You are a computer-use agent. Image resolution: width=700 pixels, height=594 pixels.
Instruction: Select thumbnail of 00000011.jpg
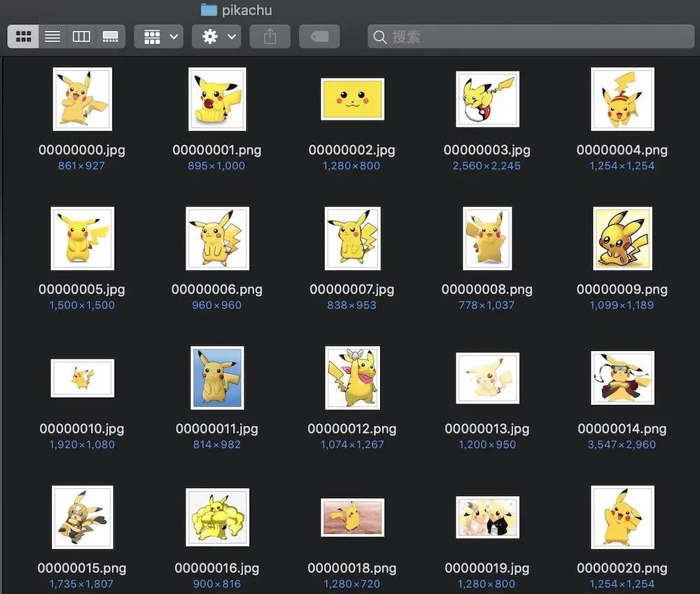[x=217, y=378]
